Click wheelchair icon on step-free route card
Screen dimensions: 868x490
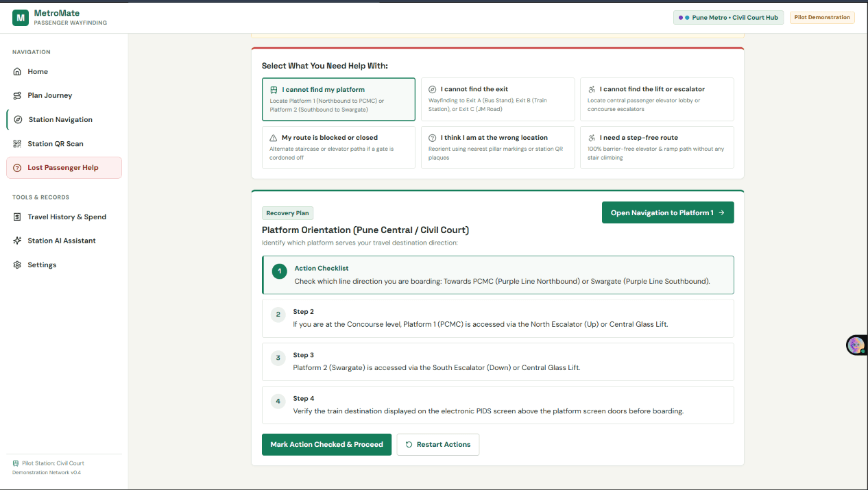(x=592, y=138)
